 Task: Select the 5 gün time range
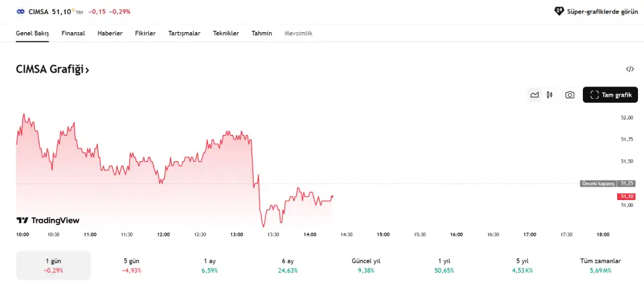pyautogui.click(x=131, y=265)
